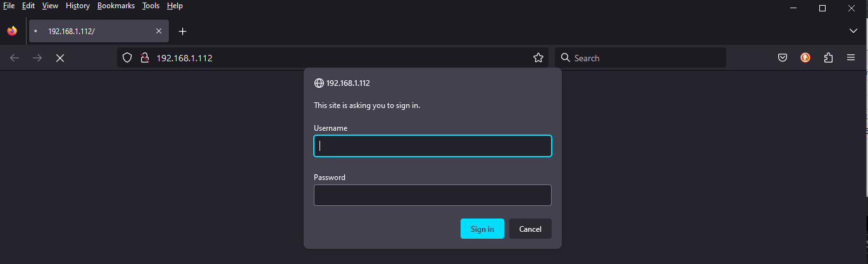Click the DuckDuckGo extension icon
This screenshot has height=264, width=868.
805,58
